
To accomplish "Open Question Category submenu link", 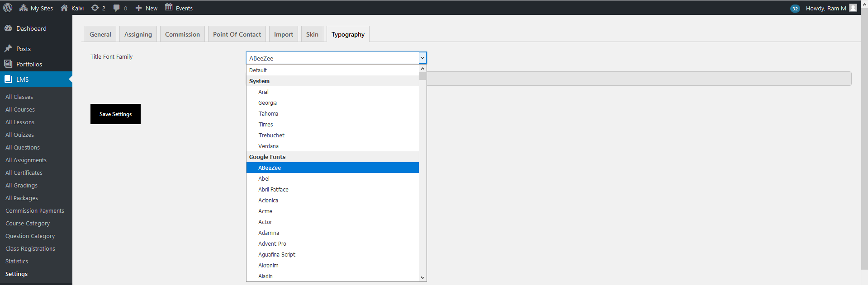I will coord(30,236).
